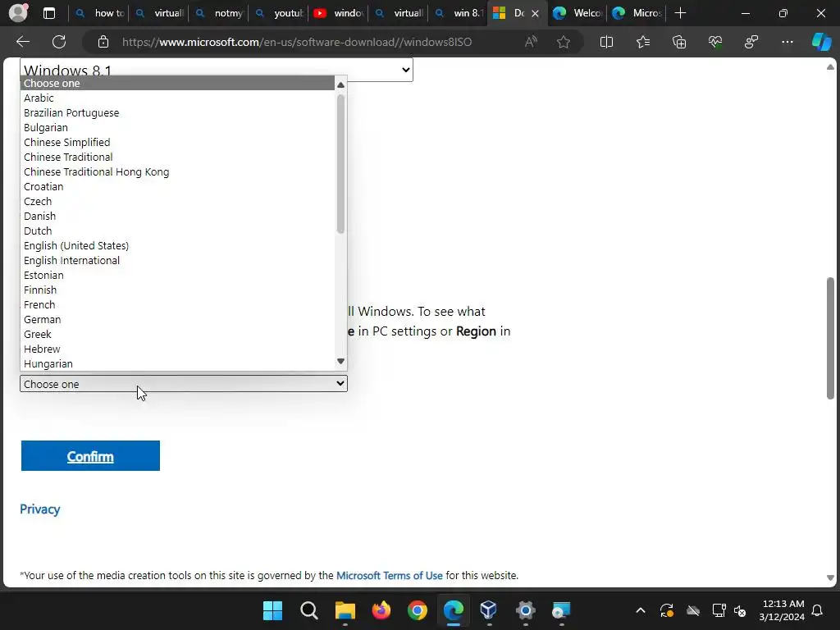
Task: Select Arabic from the language list
Action: [x=177, y=98]
